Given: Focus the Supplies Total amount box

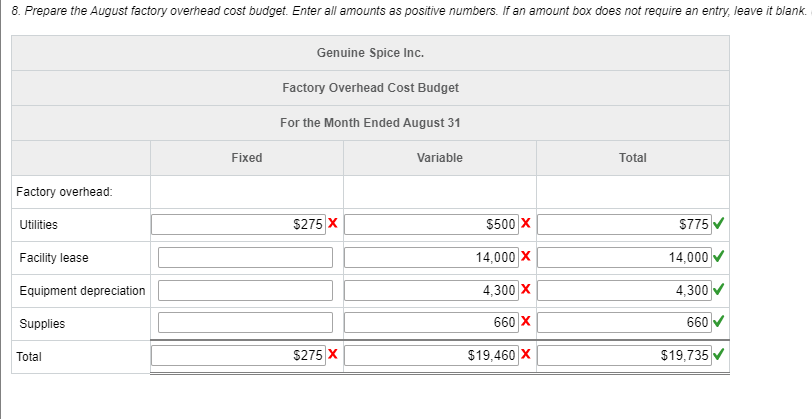Looking at the screenshot, I should click(624, 323).
